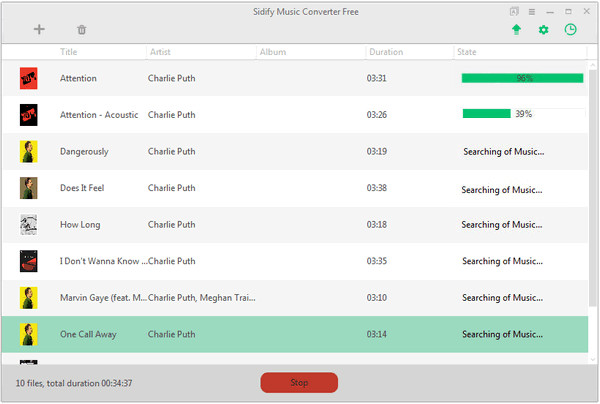The height and width of the screenshot is (404, 600).
Task: Click the State column header
Action: [467, 52]
